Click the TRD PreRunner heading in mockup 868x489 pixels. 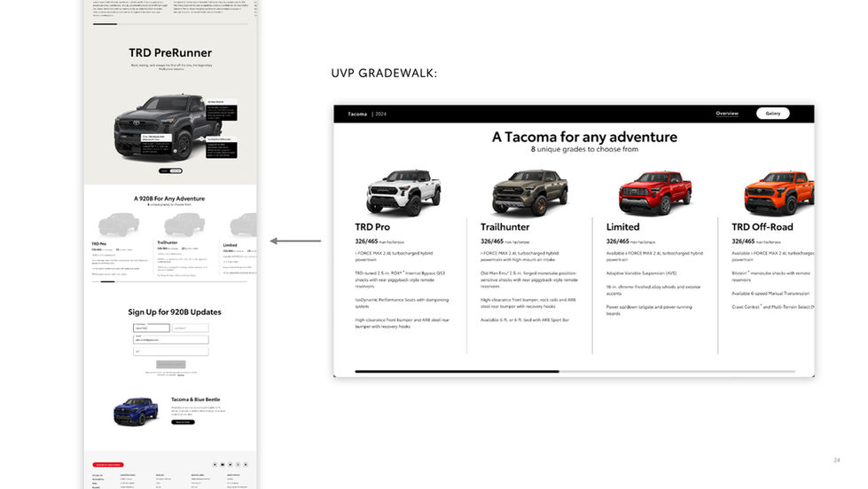(x=170, y=52)
